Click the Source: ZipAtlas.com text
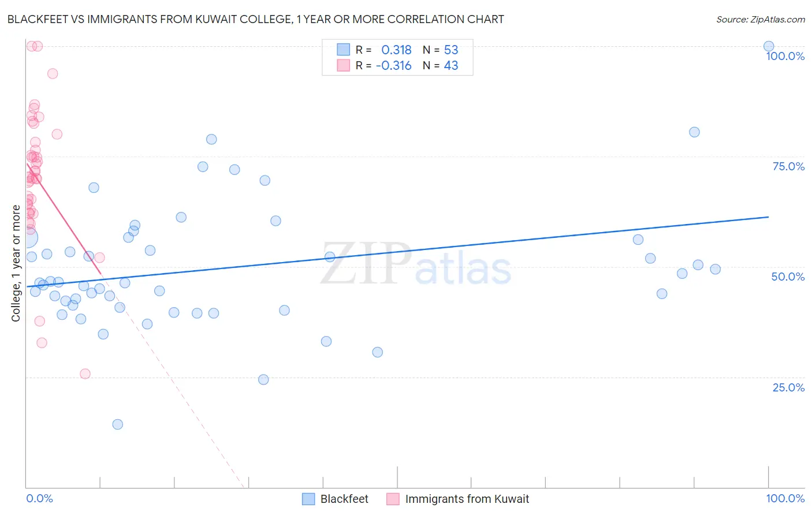The image size is (812, 515). (761, 19)
